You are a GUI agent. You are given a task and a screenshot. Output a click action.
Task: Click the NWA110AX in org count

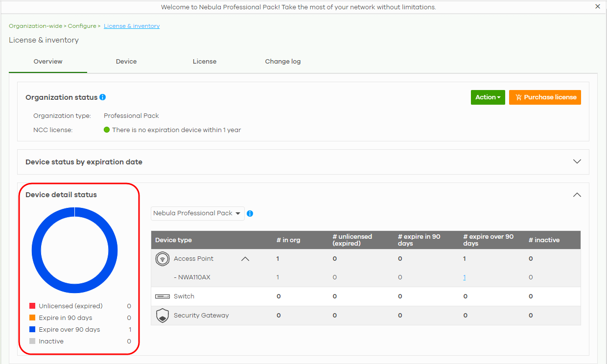[x=278, y=277]
